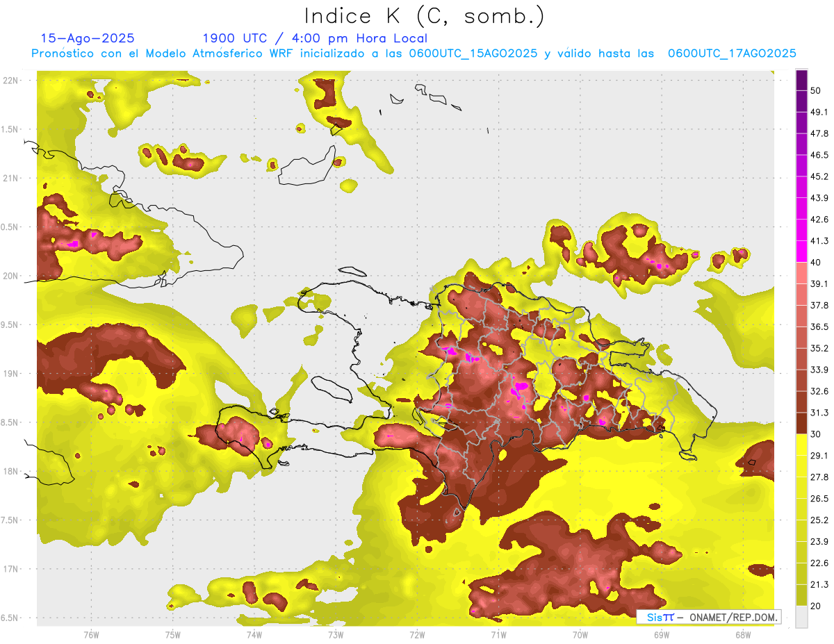Select the date text "15-Ago-2025"
This screenshot has height=644, width=834.
[x=88, y=38]
